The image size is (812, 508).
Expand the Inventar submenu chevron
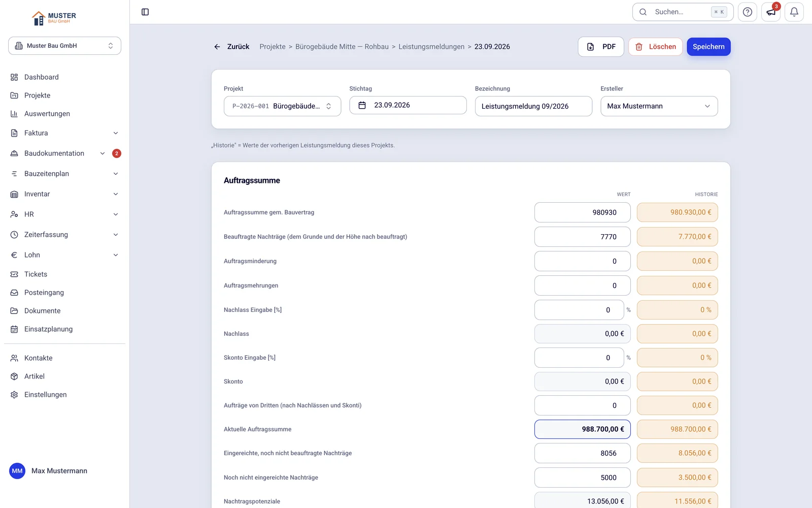click(116, 194)
